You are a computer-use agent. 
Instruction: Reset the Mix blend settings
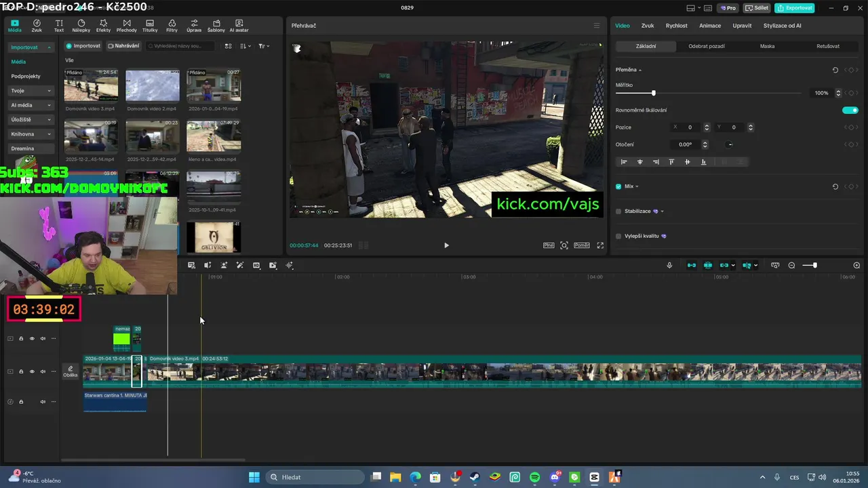[835, 186]
